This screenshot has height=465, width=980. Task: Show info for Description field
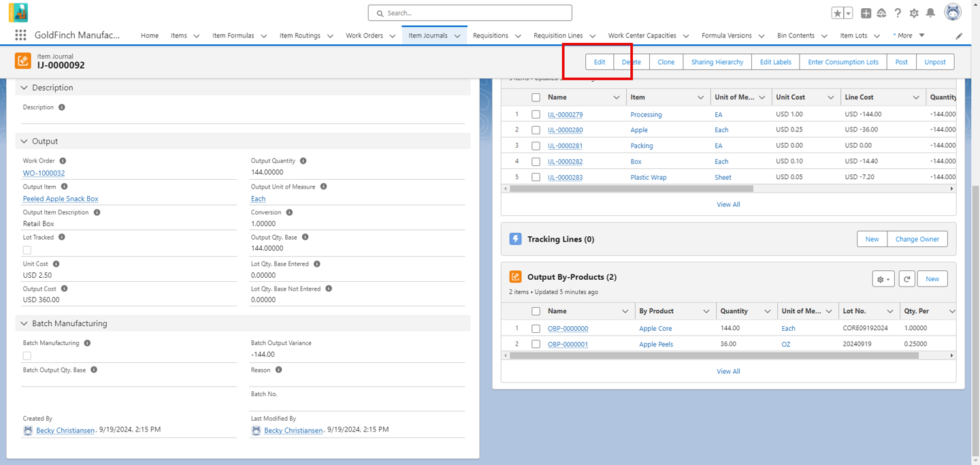[62, 108]
